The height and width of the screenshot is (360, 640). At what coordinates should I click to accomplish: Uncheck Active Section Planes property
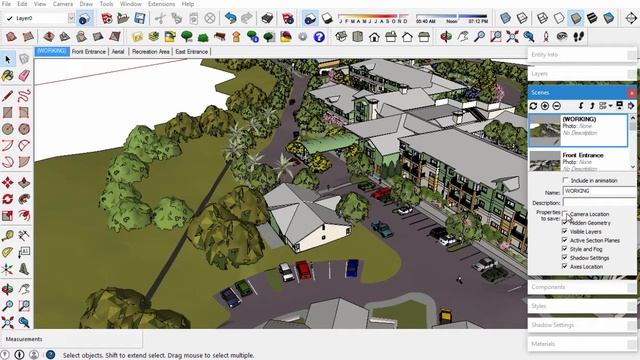[565, 240]
